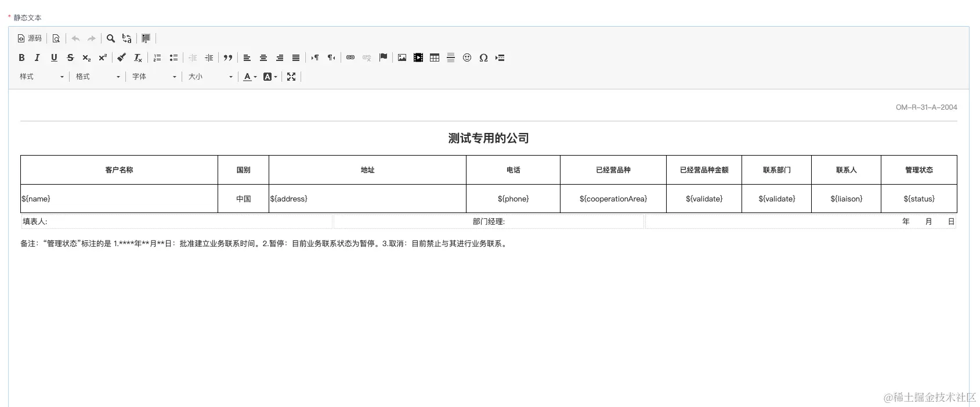Insert an image
The image size is (980, 407).
(402, 57)
